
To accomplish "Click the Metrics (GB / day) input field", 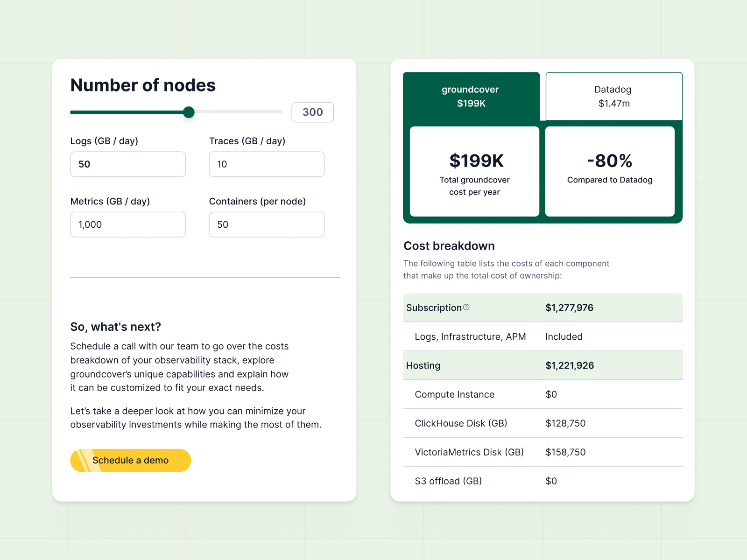I will click(x=128, y=224).
